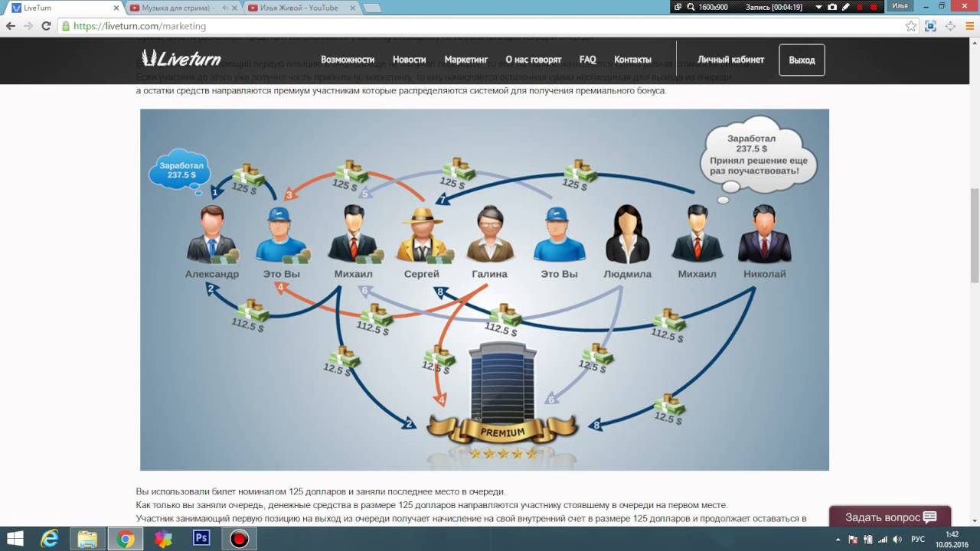Open Internet Explorer from the taskbar
Screen dimensions: 980x551
tap(50, 539)
